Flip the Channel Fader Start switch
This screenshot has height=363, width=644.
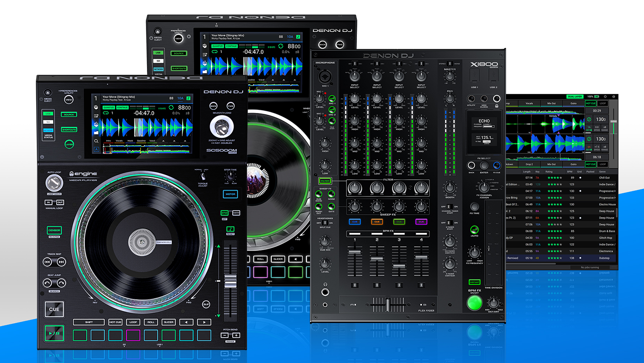click(x=449, y=206)
